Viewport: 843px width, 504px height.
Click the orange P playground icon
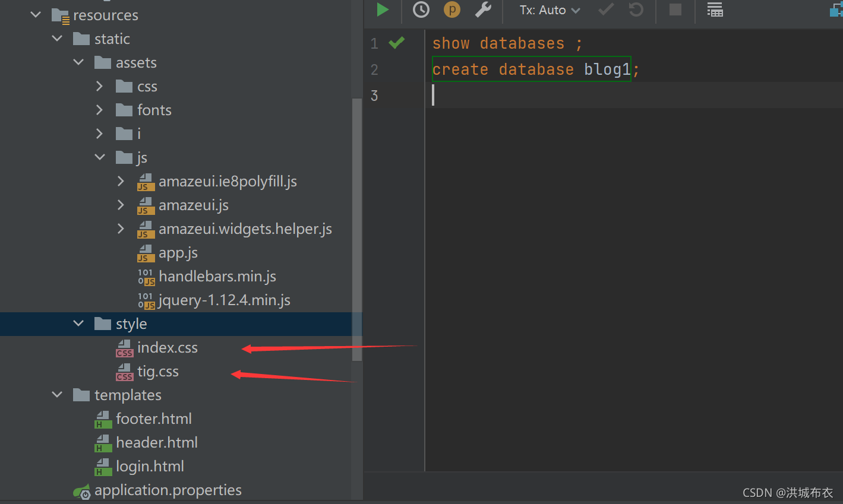click(452, 9)
